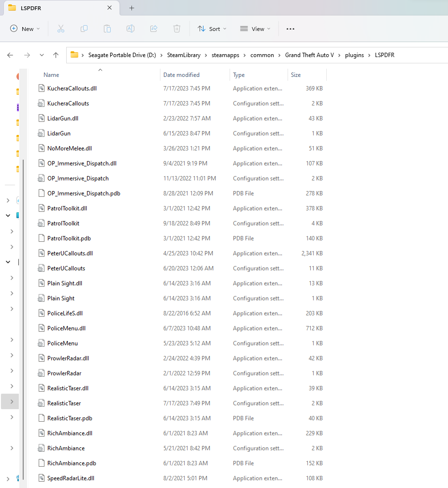Select LidarGun configuration file icon
Screen dimensions: 448x488
pos(41,133)
